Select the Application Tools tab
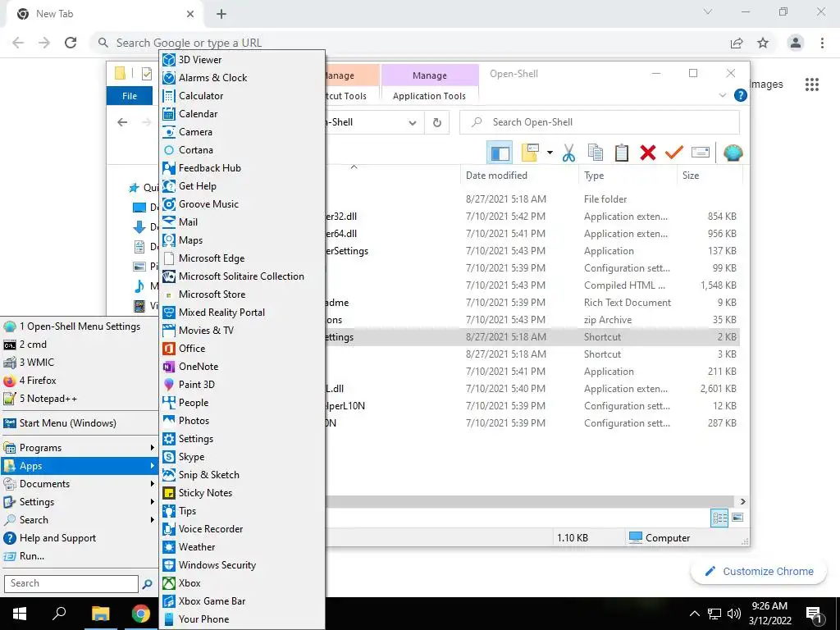 [429, 96]
